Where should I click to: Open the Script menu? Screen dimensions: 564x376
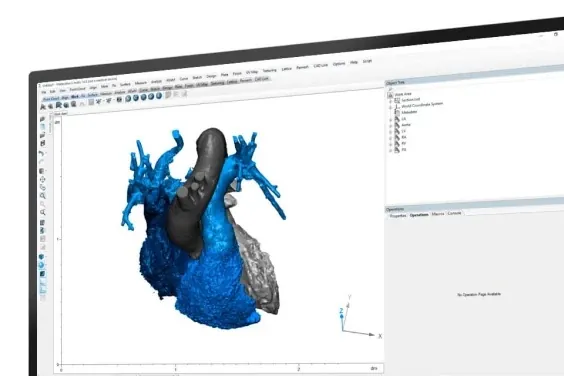pos(367,61)
